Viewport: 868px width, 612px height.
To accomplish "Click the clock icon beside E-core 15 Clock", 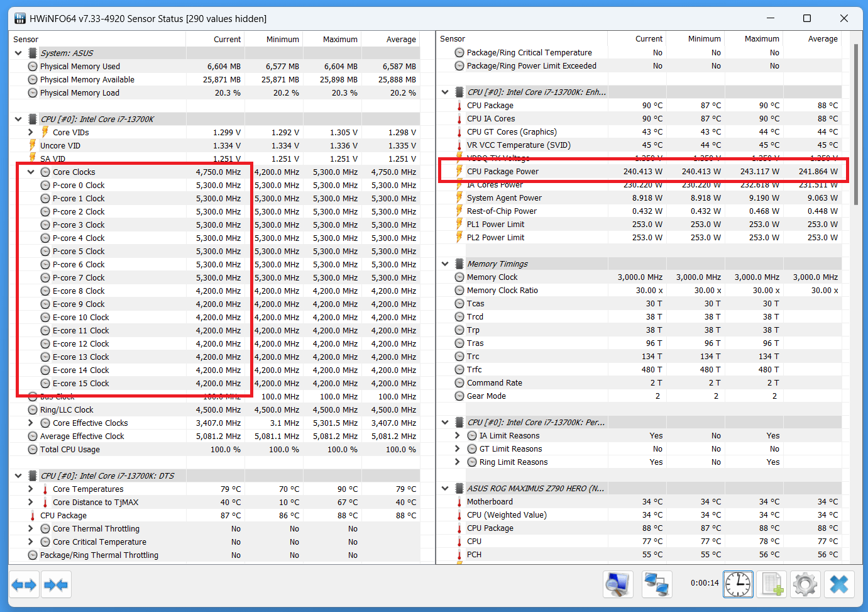I will click(x=45, y=384).
